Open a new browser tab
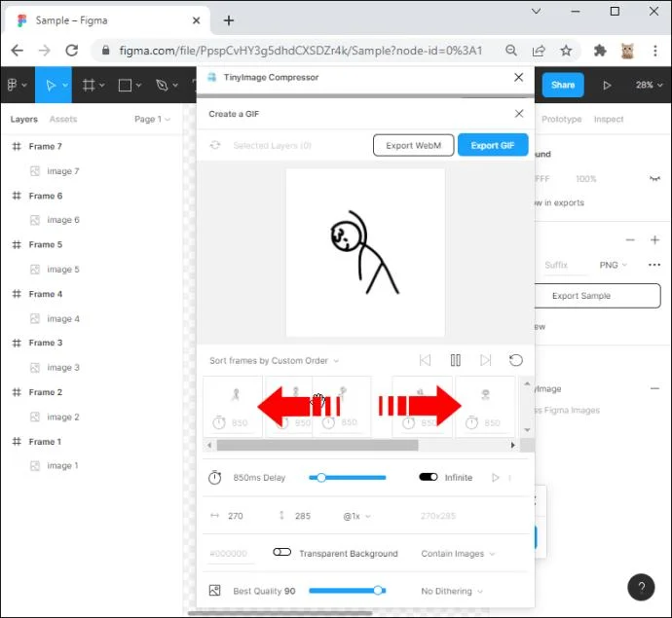 229,20
